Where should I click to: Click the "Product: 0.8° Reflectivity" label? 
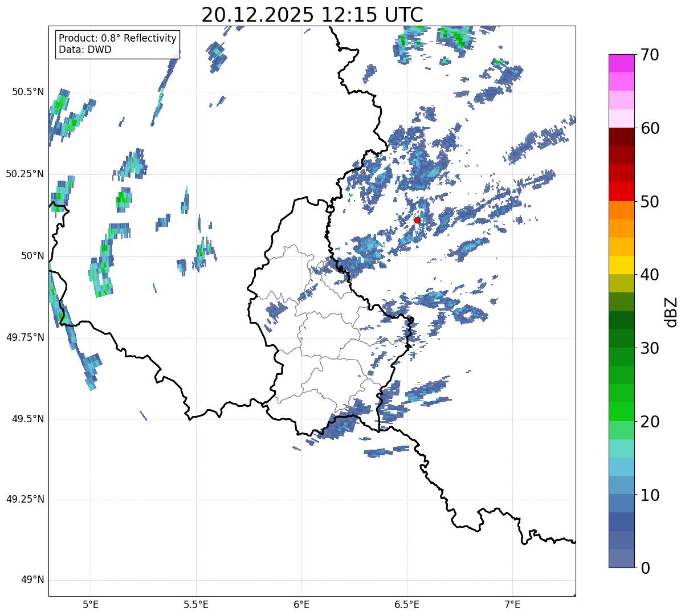click(118, 38)
